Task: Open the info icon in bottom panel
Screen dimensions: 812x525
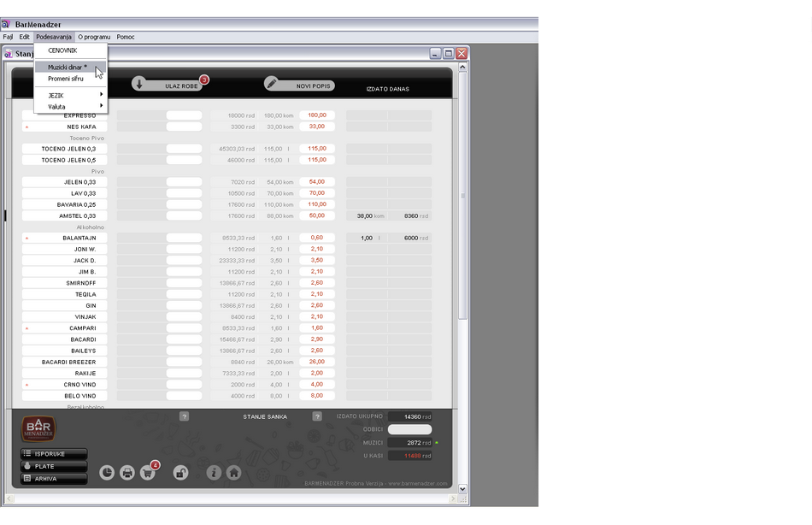Action: pyautogui.click(x=214, y=473)
